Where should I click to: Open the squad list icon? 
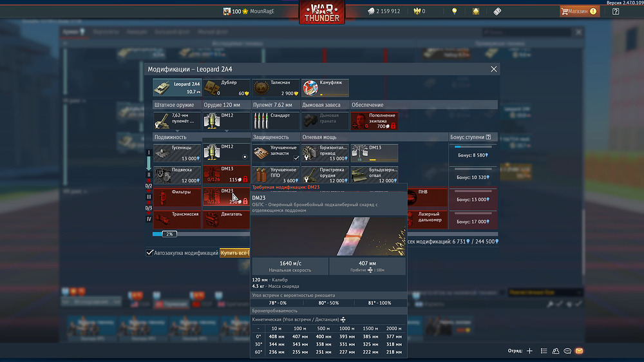pyautogui.click(x=544, y=351)
